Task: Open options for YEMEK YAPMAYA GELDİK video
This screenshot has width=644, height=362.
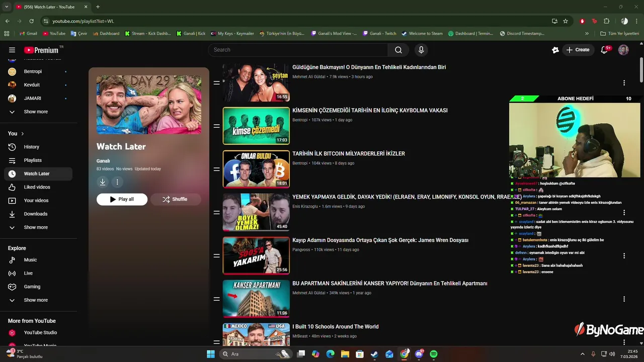Action: tap(624, 213)
